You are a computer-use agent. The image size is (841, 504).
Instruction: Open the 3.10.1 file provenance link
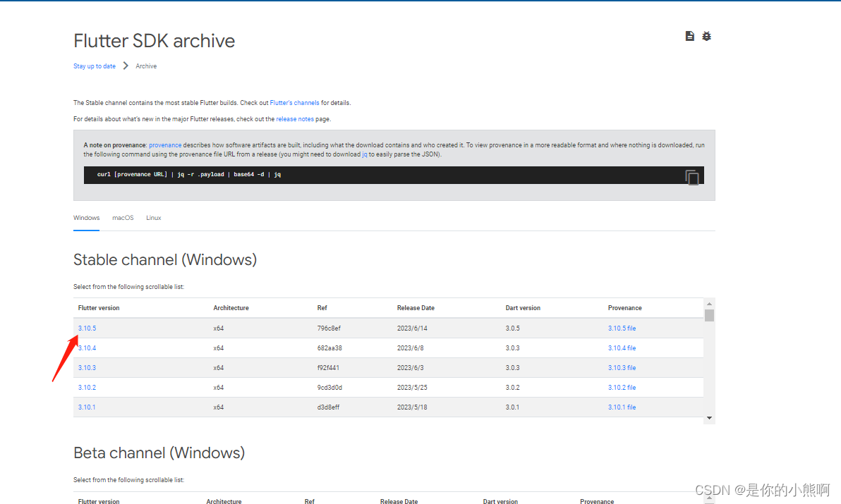click(622, 407)
